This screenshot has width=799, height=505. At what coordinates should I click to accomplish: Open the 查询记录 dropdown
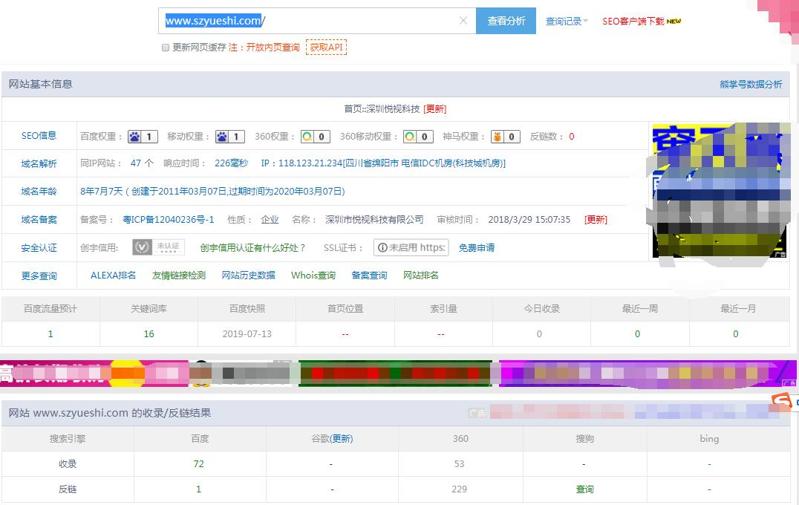point(567,21)
